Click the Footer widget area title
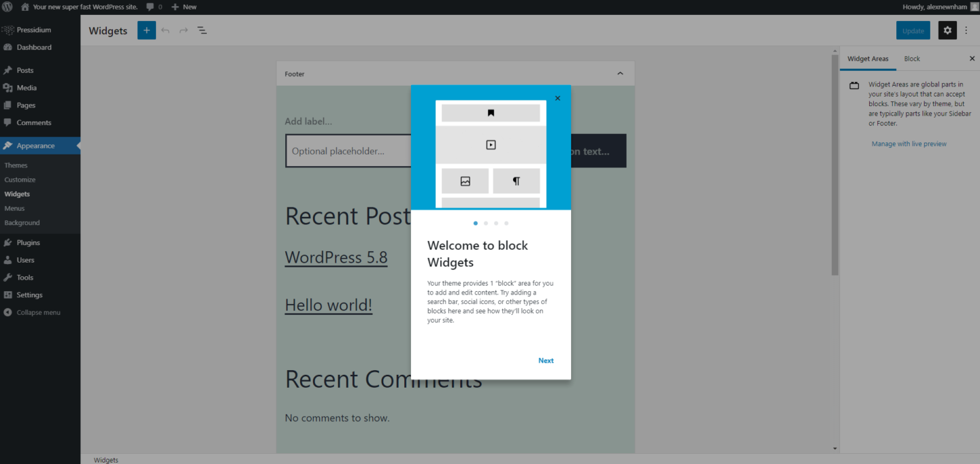Screen dimensions: 980x464 (295, 74)
